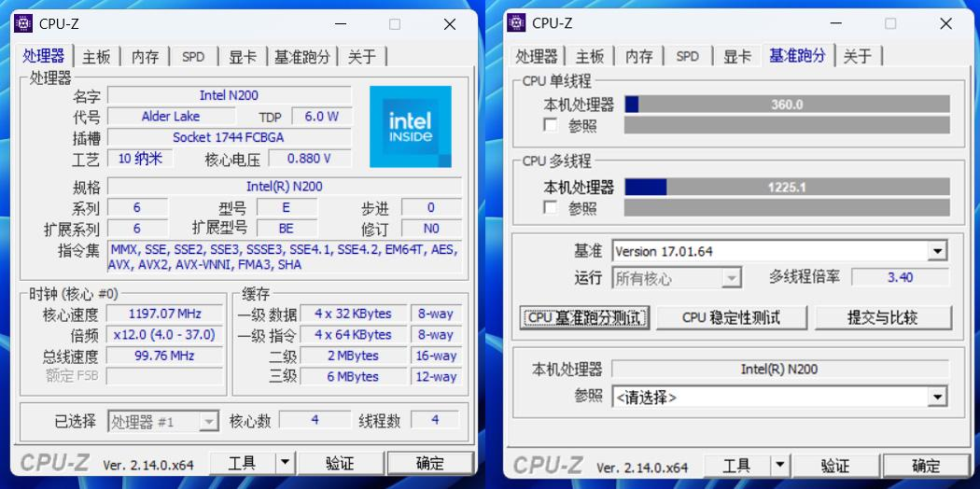The image size is (980, 489).
Task: Open 内存 tab in right window
Action: (638, 57)
